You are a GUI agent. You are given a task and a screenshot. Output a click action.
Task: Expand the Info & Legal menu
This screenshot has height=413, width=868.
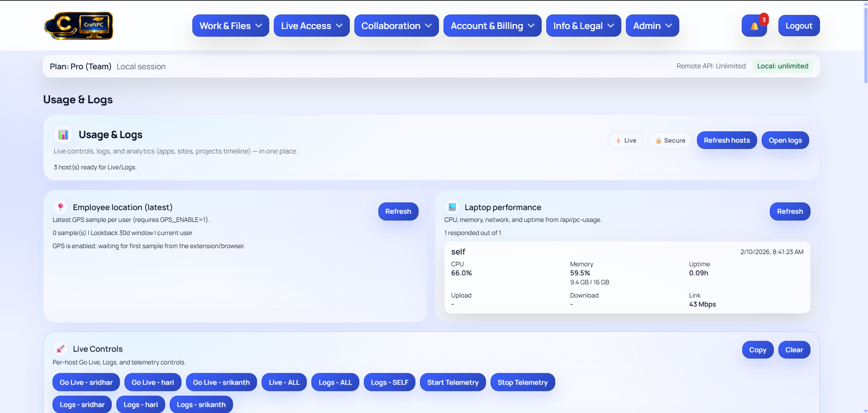point(584,26)
